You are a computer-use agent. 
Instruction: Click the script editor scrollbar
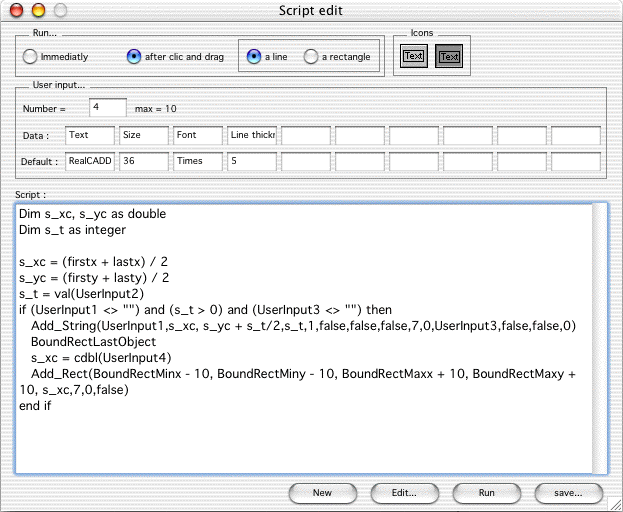pyautogui.click(x=599, y=339)
